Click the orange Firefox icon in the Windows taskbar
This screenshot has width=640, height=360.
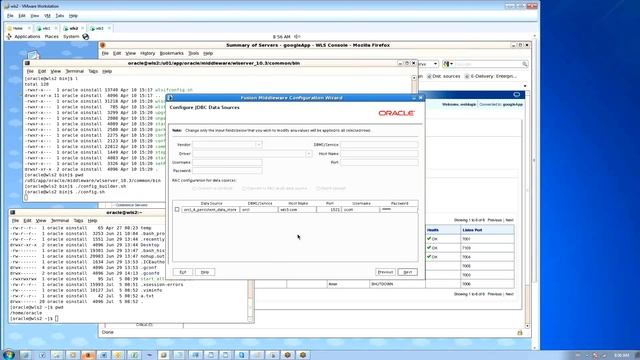point(88,355)
